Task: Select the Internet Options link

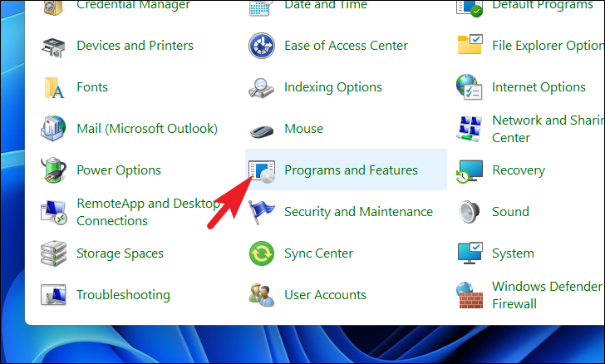Action: 539,87
